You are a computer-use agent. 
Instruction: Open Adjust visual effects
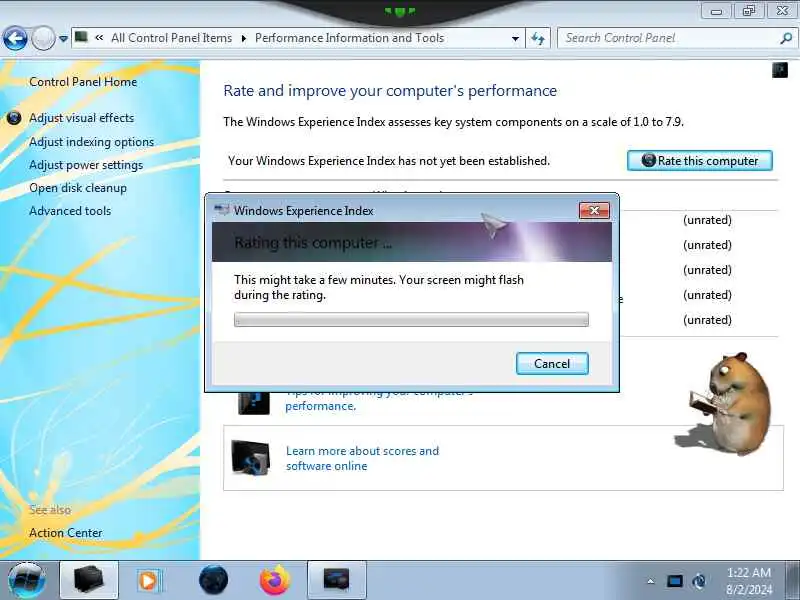pos(82,118)
